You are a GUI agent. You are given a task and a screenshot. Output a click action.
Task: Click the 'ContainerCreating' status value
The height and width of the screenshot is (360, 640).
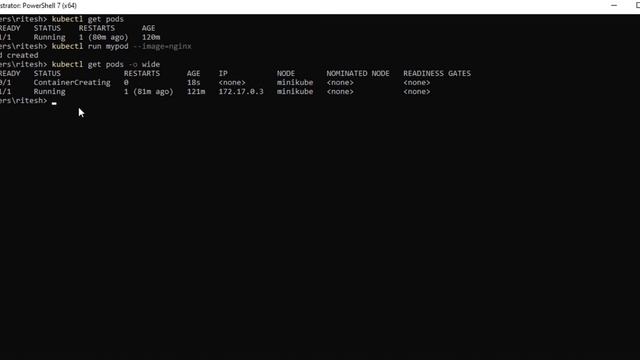coord(72,82)
